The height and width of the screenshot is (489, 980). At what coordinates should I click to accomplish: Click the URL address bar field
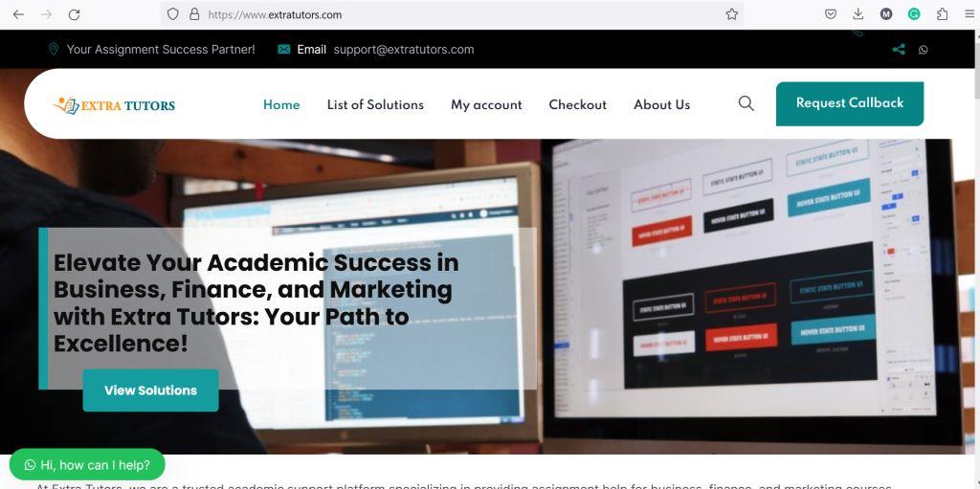[x=462, y=14]
